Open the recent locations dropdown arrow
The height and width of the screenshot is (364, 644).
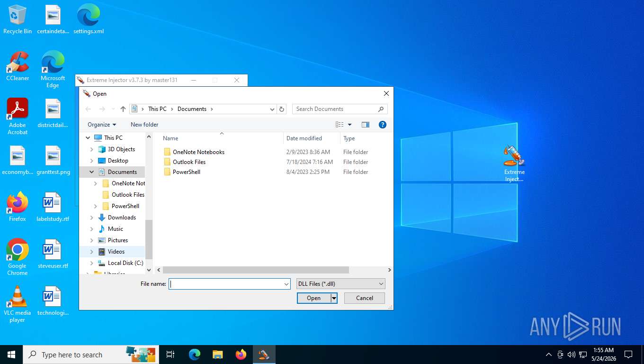113,109
